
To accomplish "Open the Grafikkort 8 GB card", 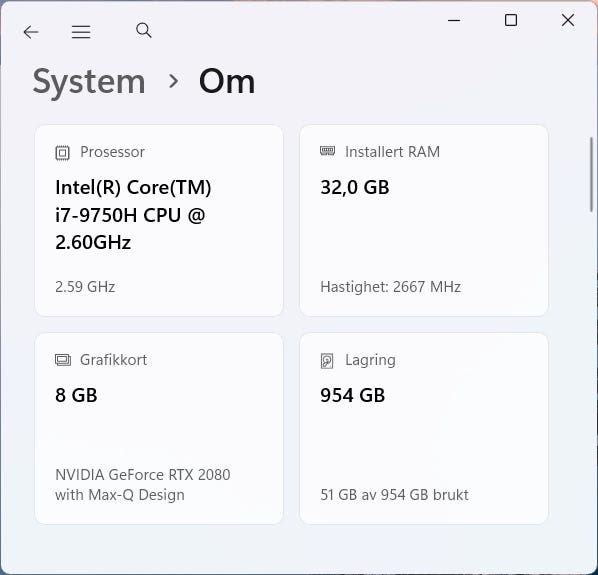I will tap(159, 428).
